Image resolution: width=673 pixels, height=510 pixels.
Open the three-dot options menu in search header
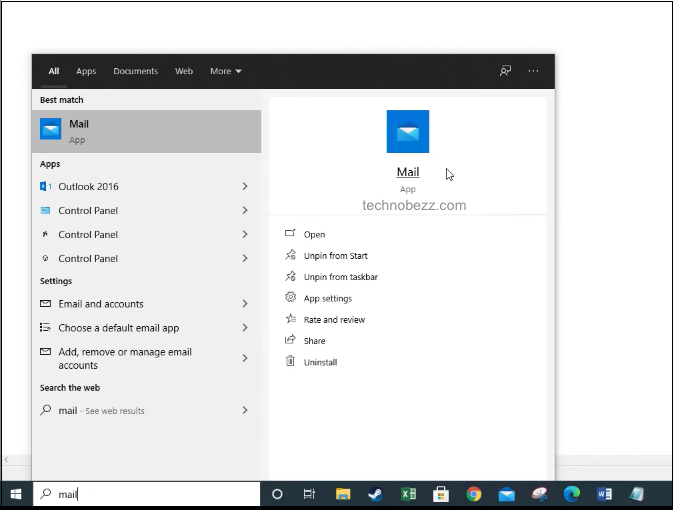(533, 71)
